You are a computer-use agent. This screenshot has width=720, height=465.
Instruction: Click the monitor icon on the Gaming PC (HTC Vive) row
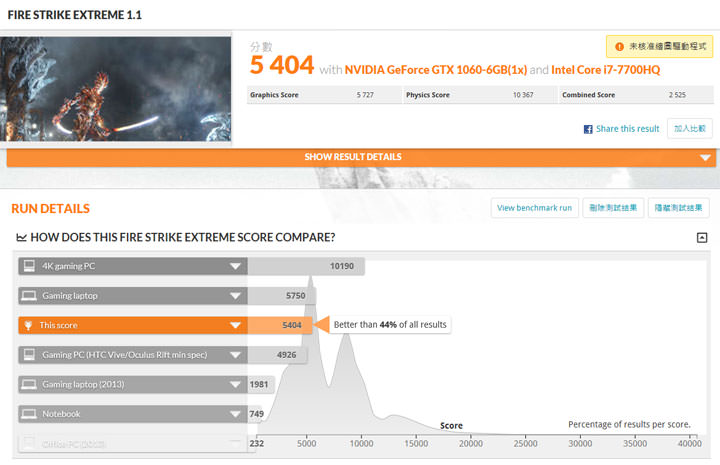click(x=29, y=355)
